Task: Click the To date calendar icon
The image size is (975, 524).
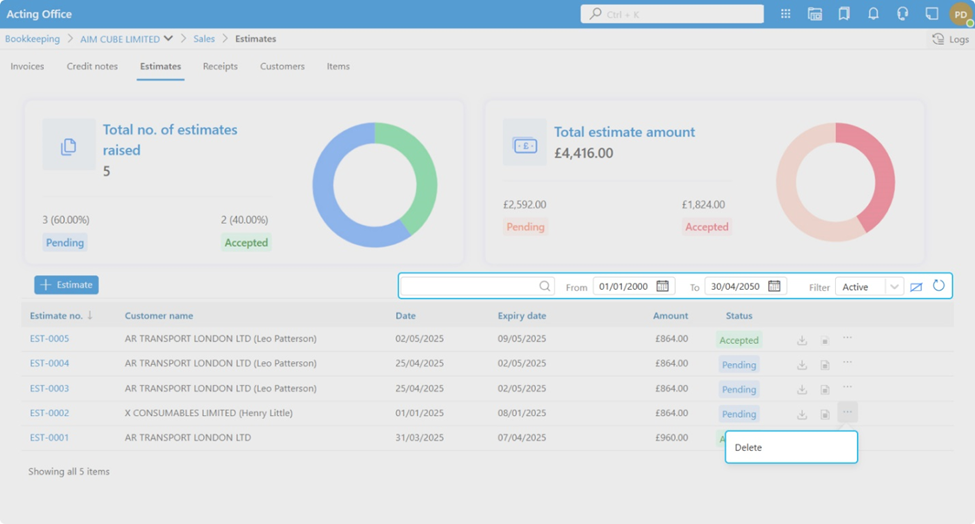Action: coord(774,286)
